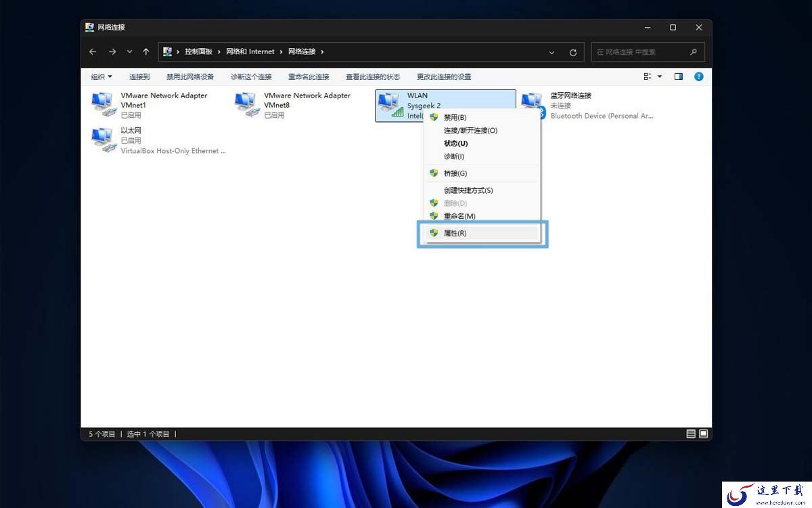Click 5 个项目 status bar text
812x508 pixels.
pos(102,434)
